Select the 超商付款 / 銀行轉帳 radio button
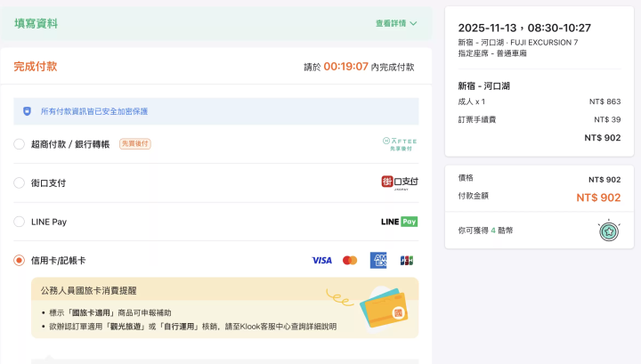 [20, 144]
